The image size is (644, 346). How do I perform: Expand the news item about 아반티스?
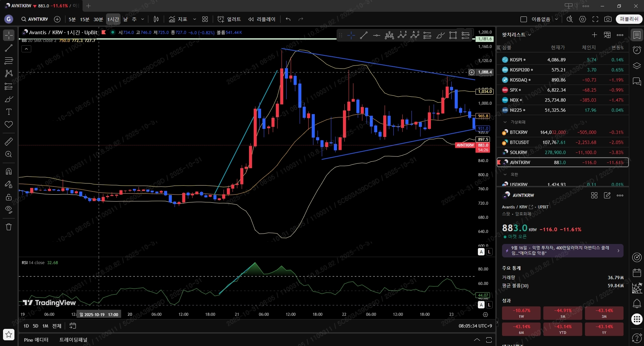562,251
